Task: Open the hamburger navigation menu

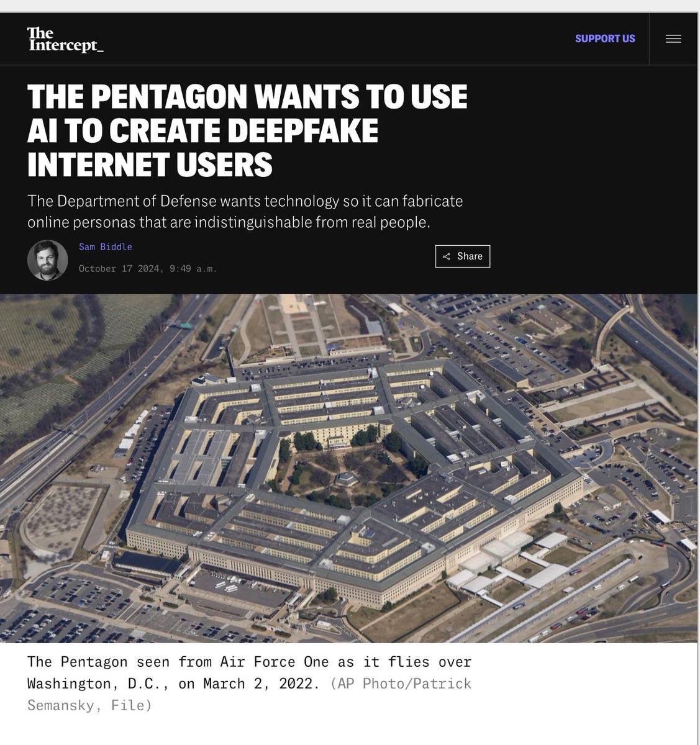Action: coord(673,38)
